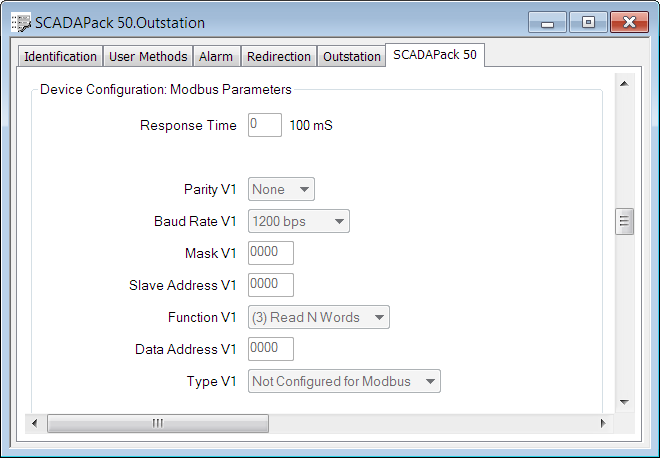Open the Outstation tab
Screen dimensions: 660x458
coord(351,56)
